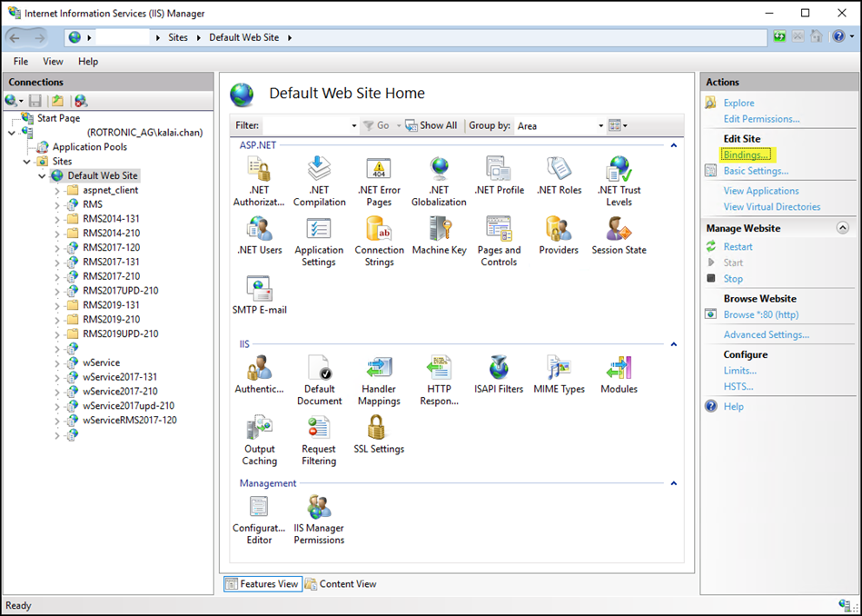Open Session State feature
This screenshot has width=862, height=616.
point(619,236)
